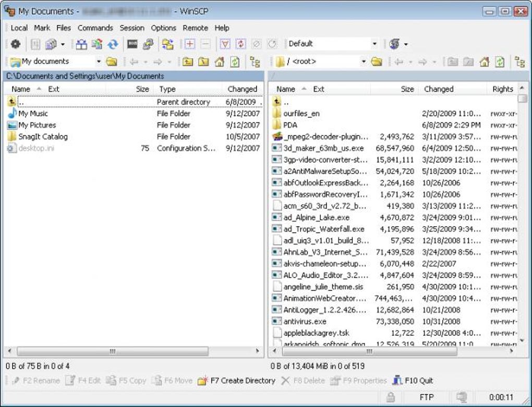Click the Synchronize toolbar icon

pos(97,44)
